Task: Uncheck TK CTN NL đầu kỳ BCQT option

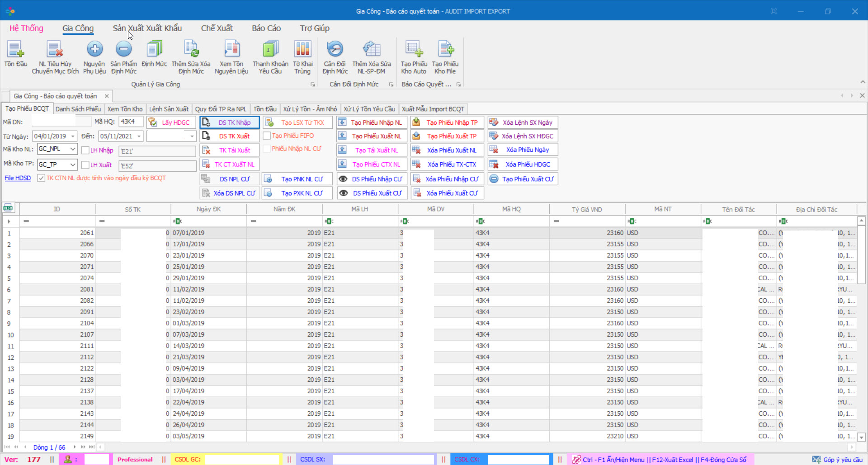Action: tap(41, 178)
